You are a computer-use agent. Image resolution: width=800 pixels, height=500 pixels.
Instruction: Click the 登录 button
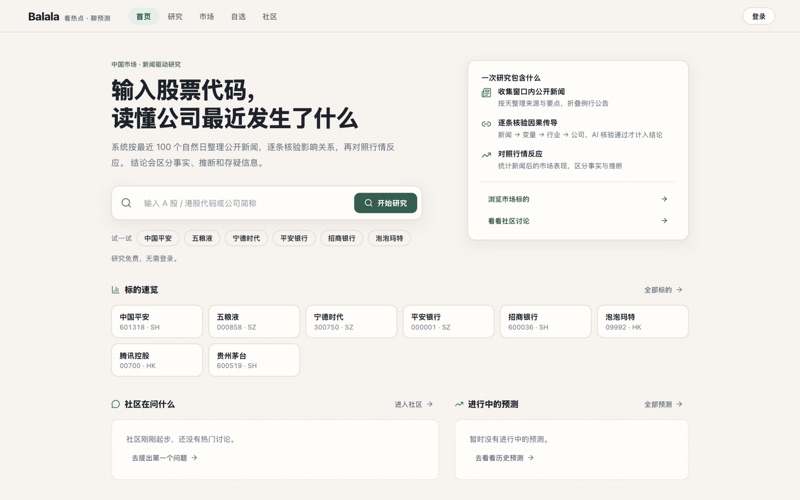[759, 16]
